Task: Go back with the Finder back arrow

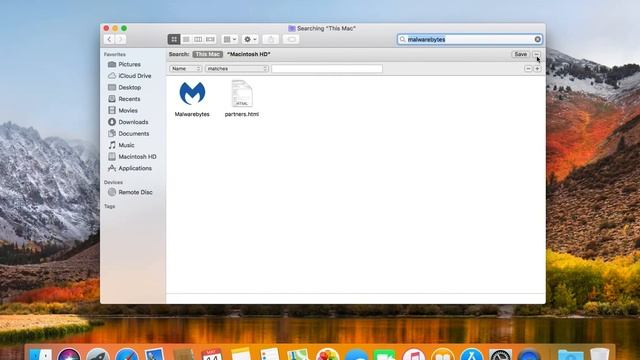Action: pyautogui.click(x=109, y=39)
